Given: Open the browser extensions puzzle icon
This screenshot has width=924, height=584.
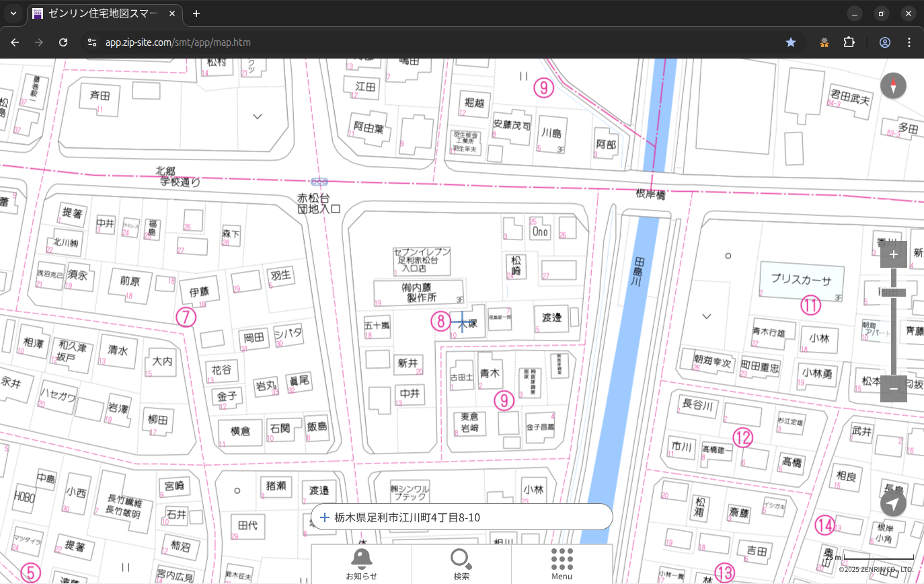Looking at the screenshot, I should coord(849,42).
